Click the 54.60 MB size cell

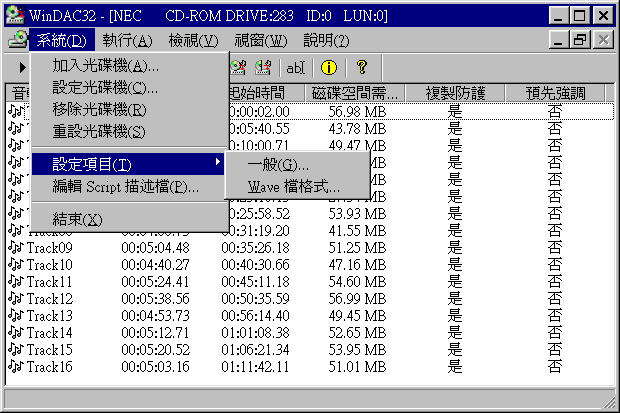(x=357, y=282)
